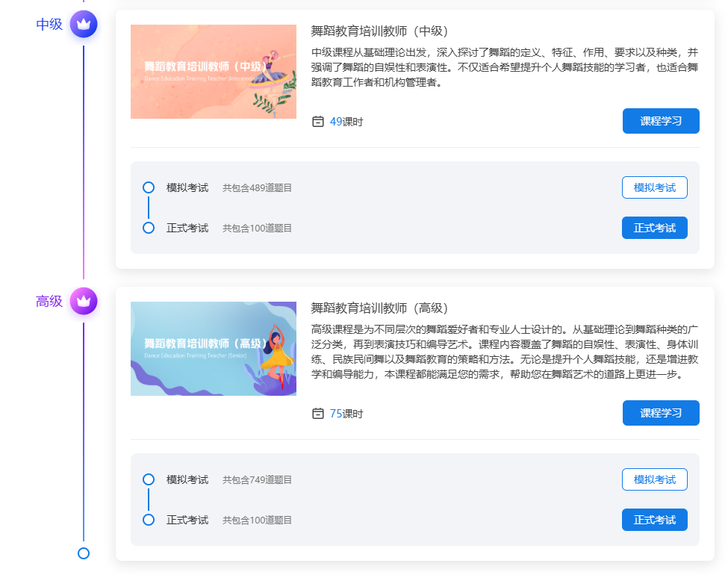Open 课程学习 for the 中级 course
The image size is (728, 575).
661,121
